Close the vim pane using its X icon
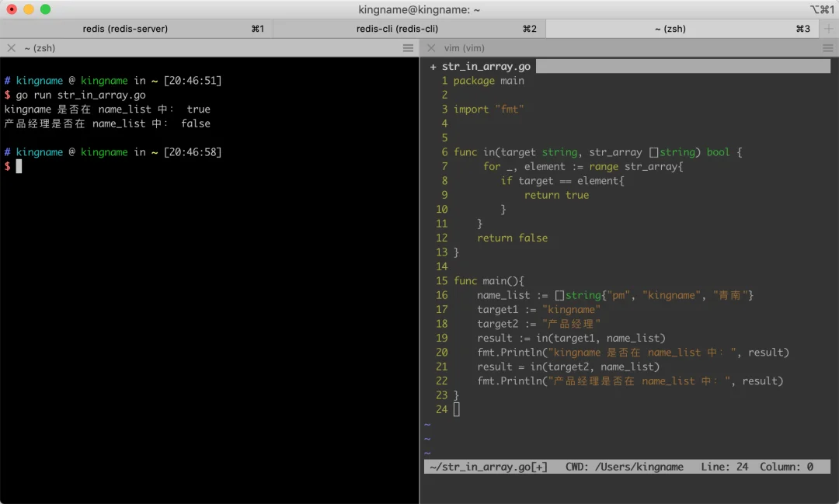This screenshot has height=504, width=839. tap(431, 48)
